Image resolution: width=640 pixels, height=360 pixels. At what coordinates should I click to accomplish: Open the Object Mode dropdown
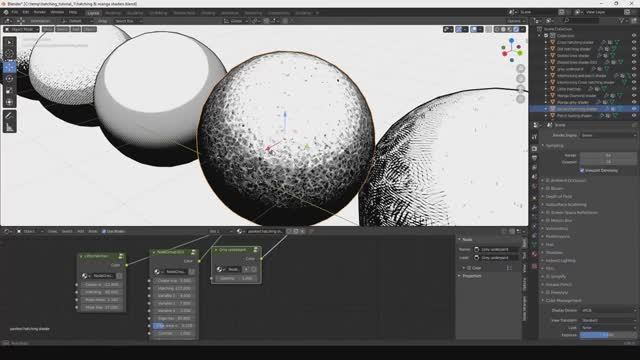pyautogui.click(x=22, y=29)
